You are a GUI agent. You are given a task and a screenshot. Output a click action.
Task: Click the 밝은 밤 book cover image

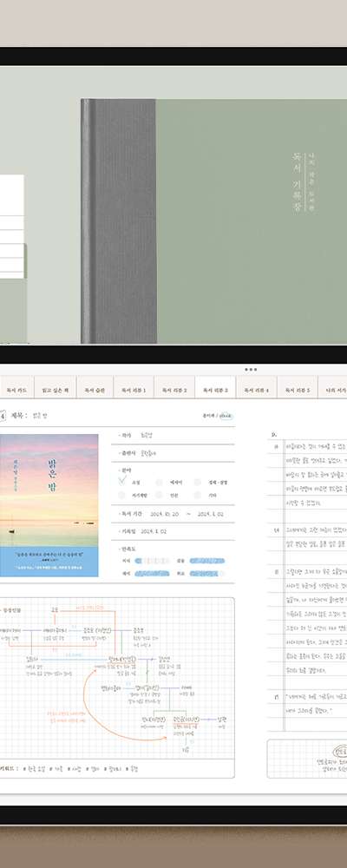[49, 505]
